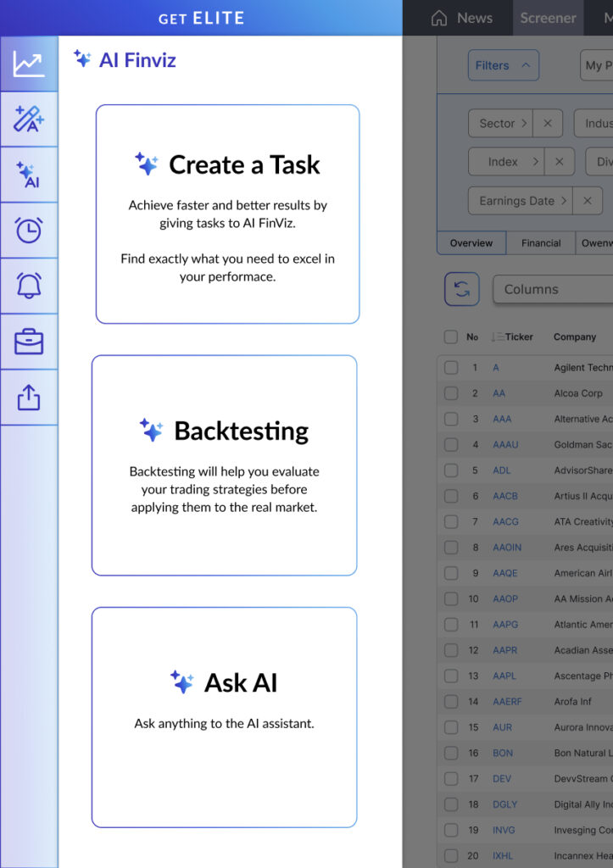This screenshot has height=868, width=613.
Task: Switch to the Screener tab
Action: tap(549, 19)
